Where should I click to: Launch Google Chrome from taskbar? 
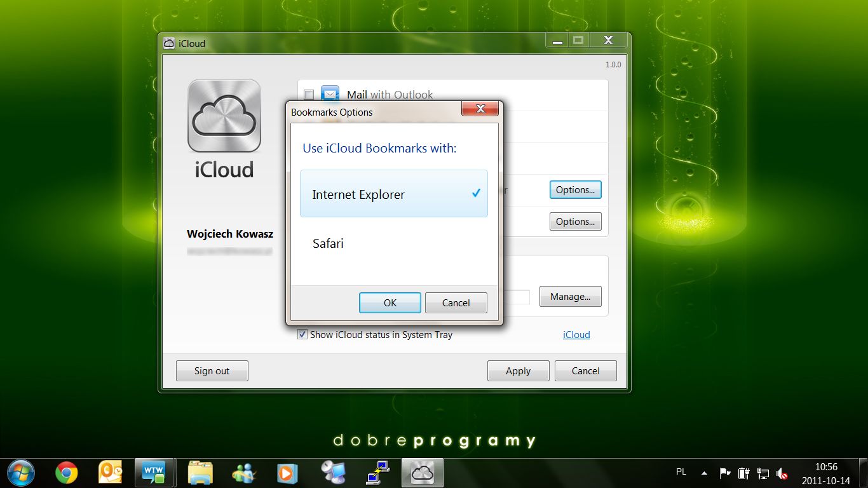pos(66,473)
